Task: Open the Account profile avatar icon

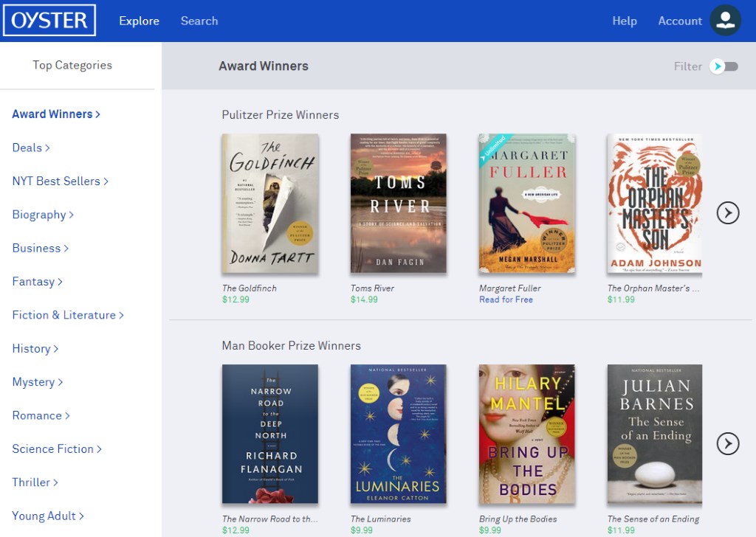Action: tap(725, 20)
